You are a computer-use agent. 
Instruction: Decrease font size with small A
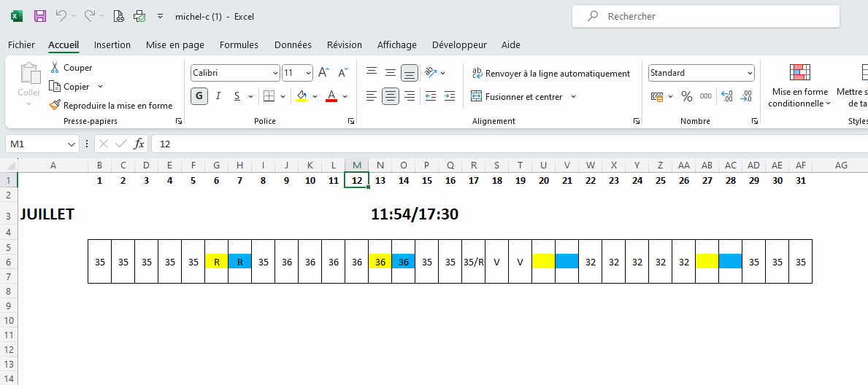coord(343,72)
